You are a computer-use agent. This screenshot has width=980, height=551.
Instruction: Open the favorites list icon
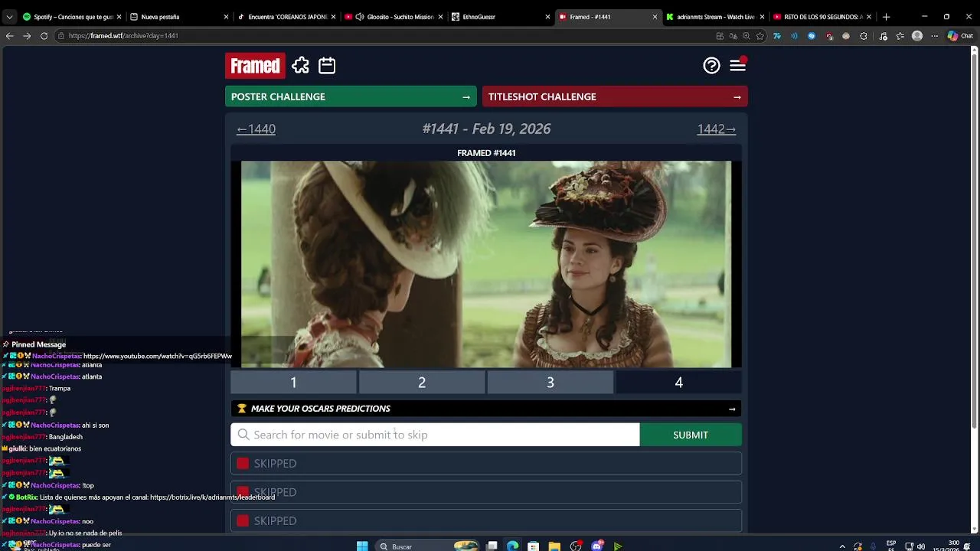pos(900,36)
